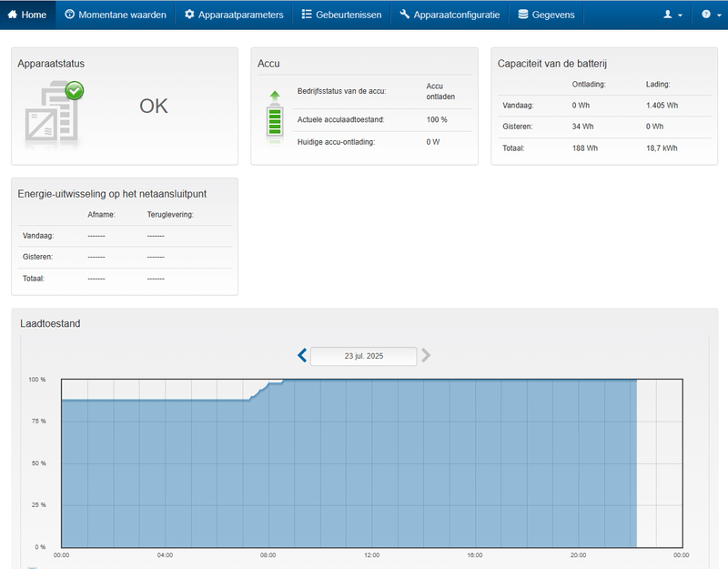Click yesterday's 0 Wh charge value
The height and width of the screenshot is (569, 728).
(x=654, y=127)
